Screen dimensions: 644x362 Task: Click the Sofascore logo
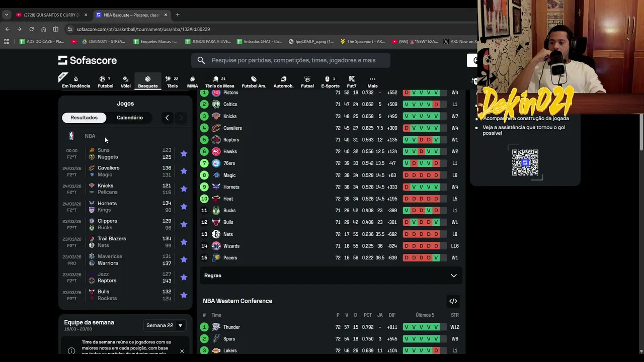[88, 60]
